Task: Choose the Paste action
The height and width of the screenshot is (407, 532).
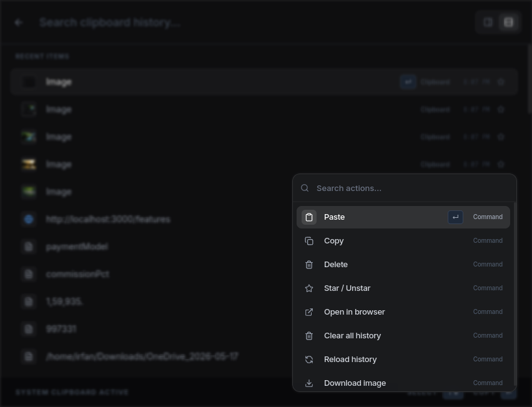Action: [403, 217]
